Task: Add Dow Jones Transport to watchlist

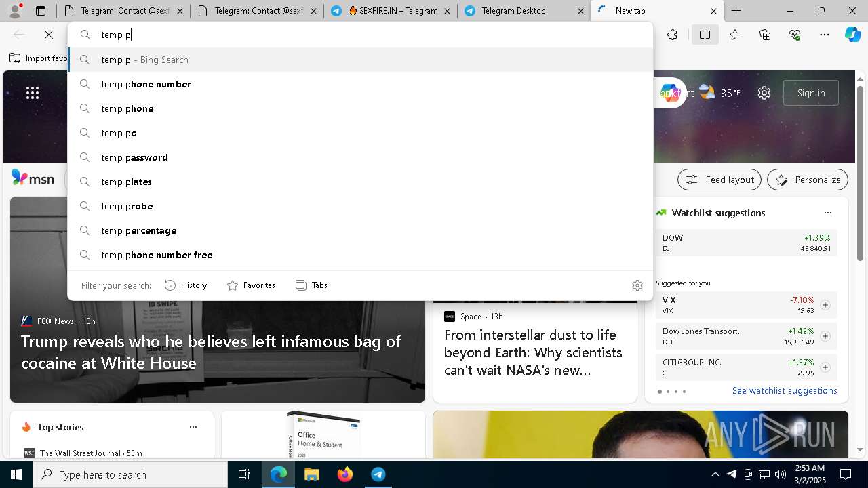Action: click(825, 336)
